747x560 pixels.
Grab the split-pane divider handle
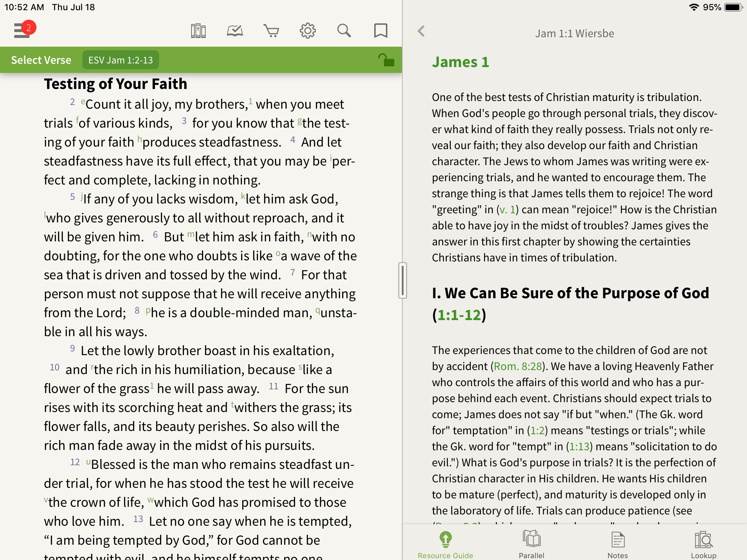[x=402, y=280]
